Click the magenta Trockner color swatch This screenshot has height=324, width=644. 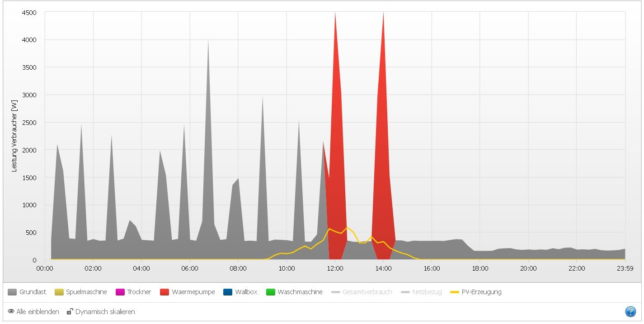120,292
